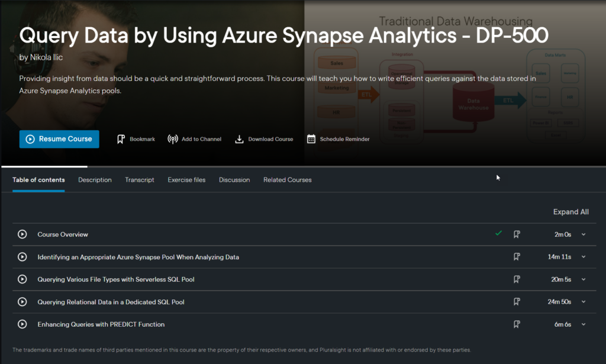Click the 6m 6s module duration
Viewport: 606px width, 364px height.
point(563,324)
